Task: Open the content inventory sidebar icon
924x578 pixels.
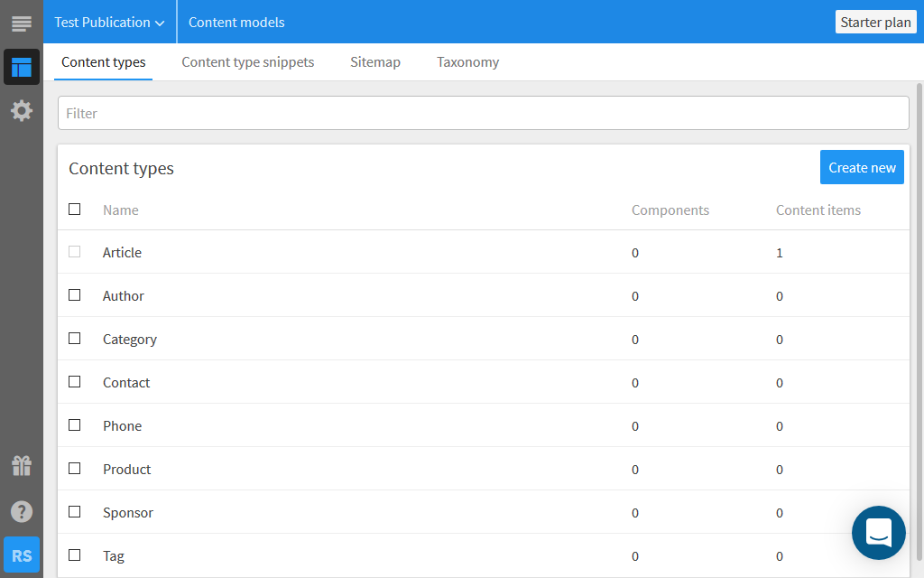Action: click(22, 23)
